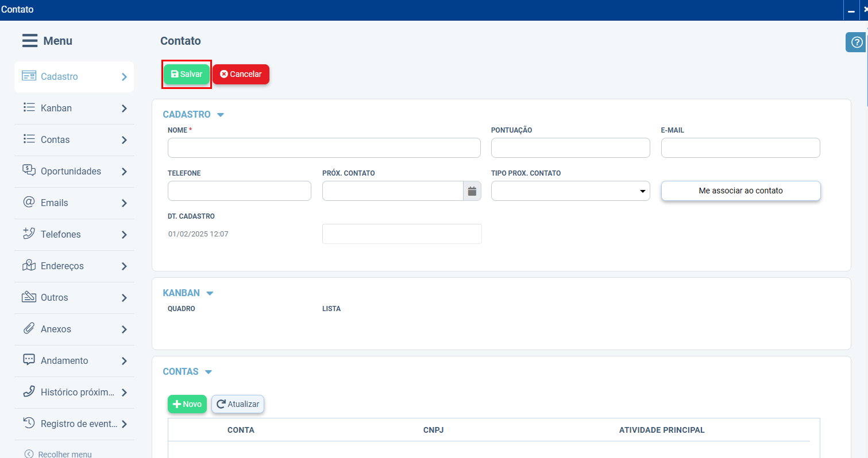
Task: Click the Registro de eventos clock icon
Action: pos(29,423)
